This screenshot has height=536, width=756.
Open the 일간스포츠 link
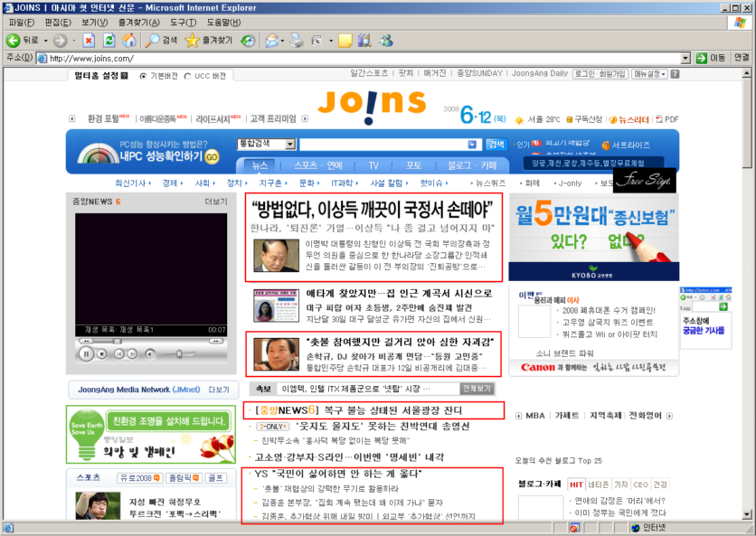369,73
